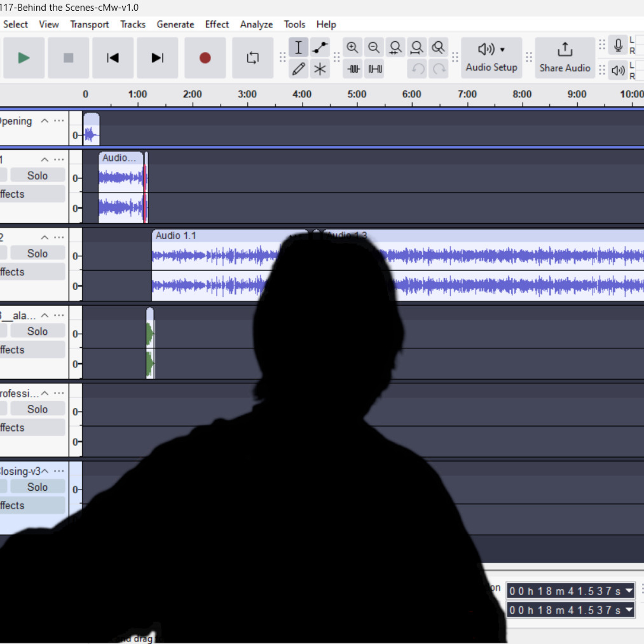This screenshot has width=644, height=644.
Task: Collapse the Opening track
Action: click(45, 121)
